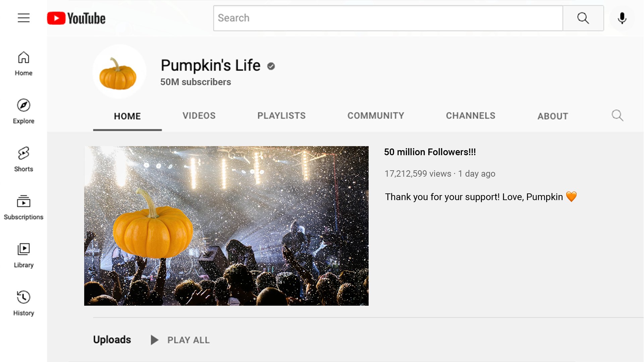644x362 pixels.
Task: Switch to the VIDEOS tab
Action: (x=199, y=116)
